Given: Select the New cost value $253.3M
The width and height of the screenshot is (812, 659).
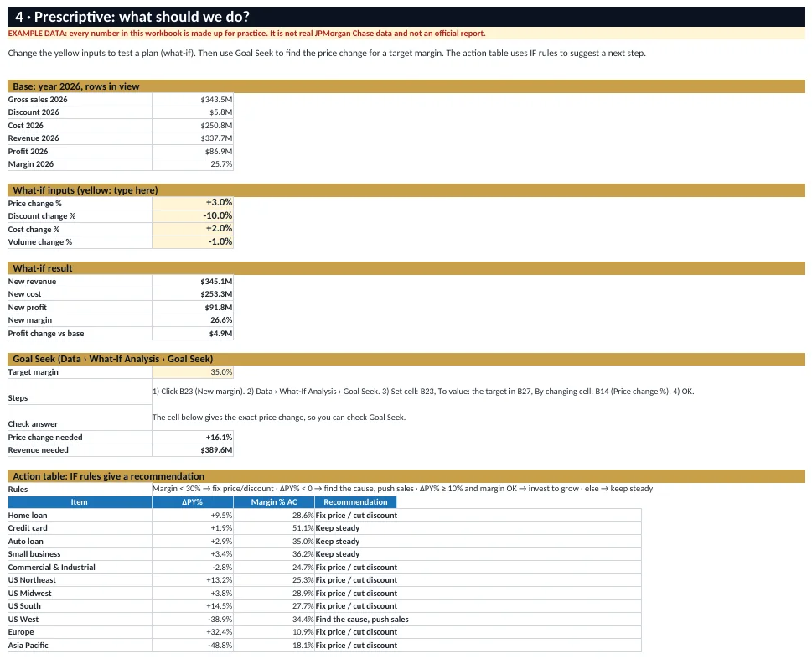Looking at the screenshot, I should click(193, 294).
